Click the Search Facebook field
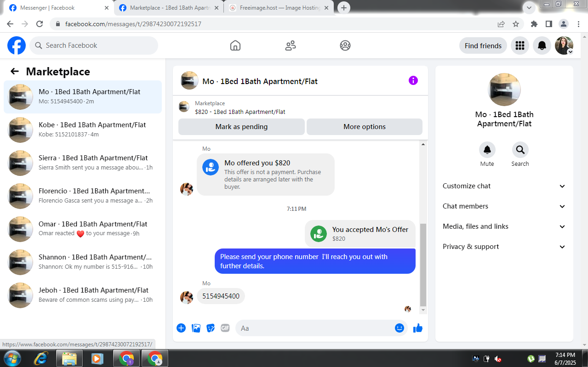The image size is (588, 367). [94, 45]
